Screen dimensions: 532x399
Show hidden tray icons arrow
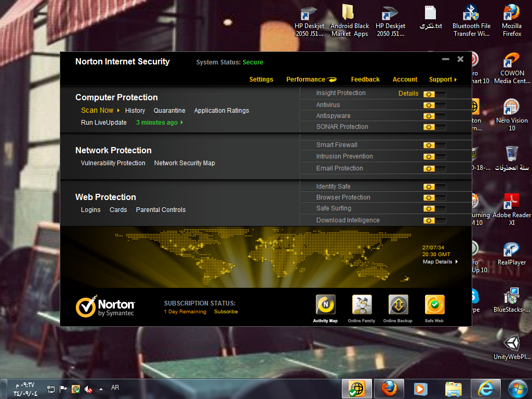click(x=101, y=389)
